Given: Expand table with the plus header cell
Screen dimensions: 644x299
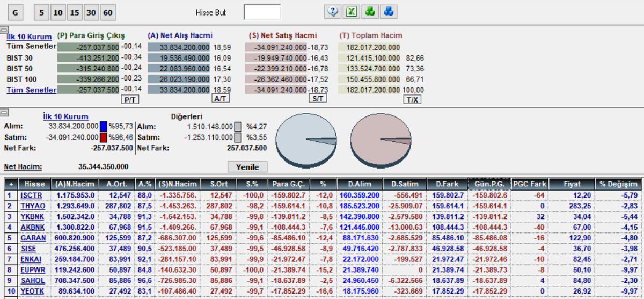Looking at the screenshot, I should pyautogui.click(x=11, y=184).
